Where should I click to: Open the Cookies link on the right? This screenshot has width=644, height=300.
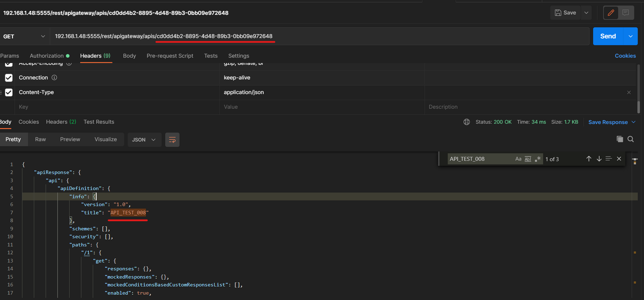pyautogui.click(x=625, y=56)
